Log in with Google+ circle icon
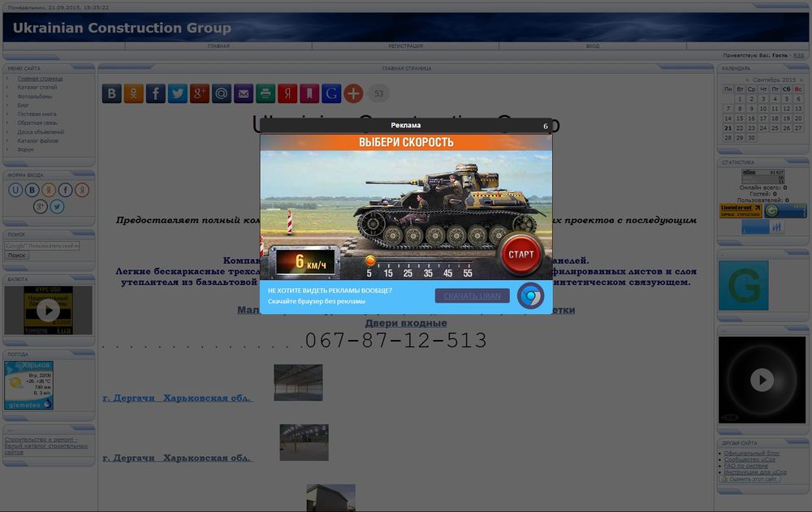This screenshot has height=512, width=812. coord(41,207)
